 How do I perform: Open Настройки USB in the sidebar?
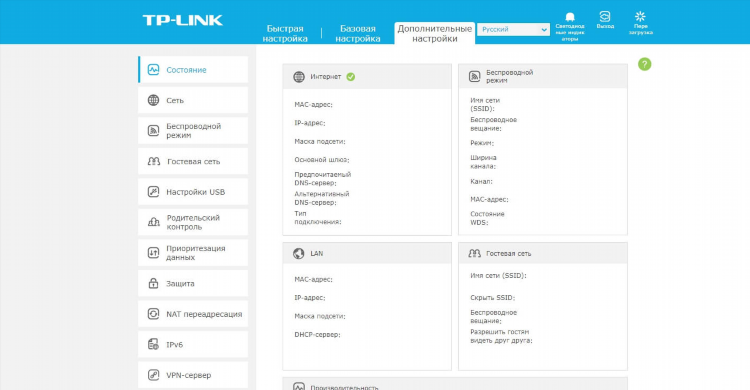[193, 192]
